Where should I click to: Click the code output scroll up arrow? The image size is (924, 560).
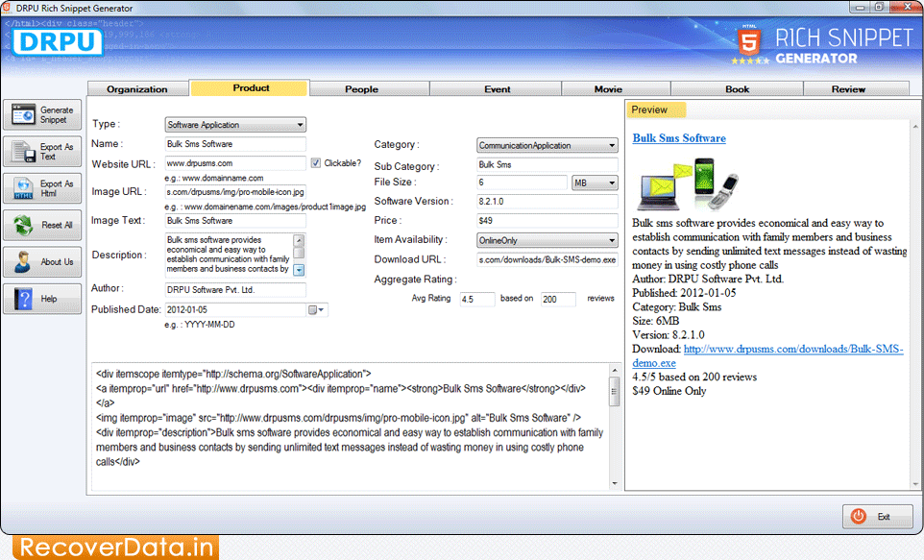click(x=614, y=371)
